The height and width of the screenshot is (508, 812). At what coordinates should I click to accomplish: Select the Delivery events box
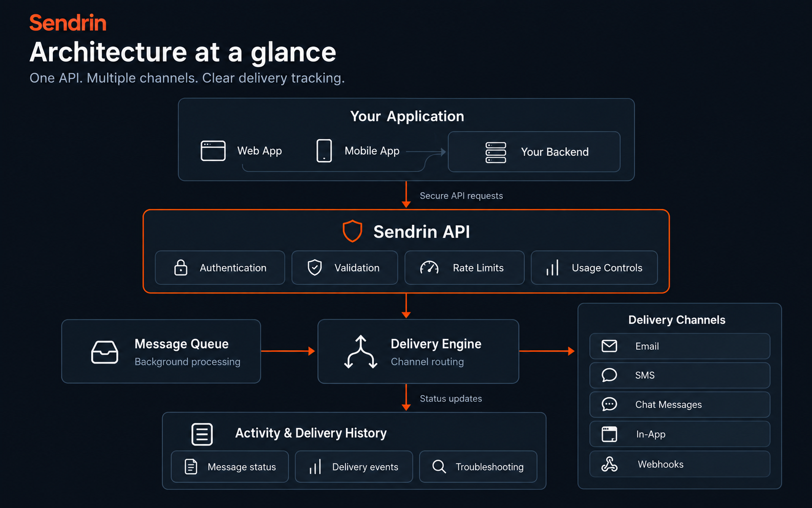click(x=354, y=467)
